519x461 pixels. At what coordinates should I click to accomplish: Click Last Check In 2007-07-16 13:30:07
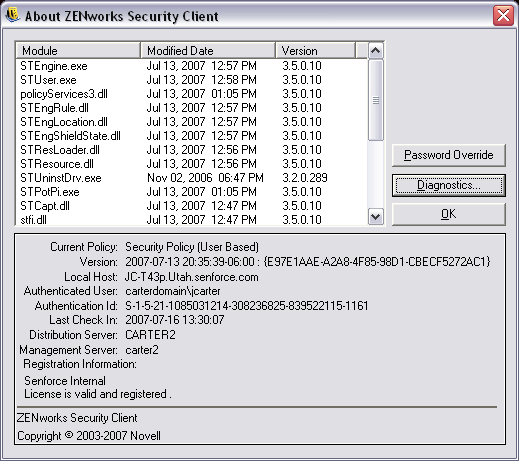[175, 320]
